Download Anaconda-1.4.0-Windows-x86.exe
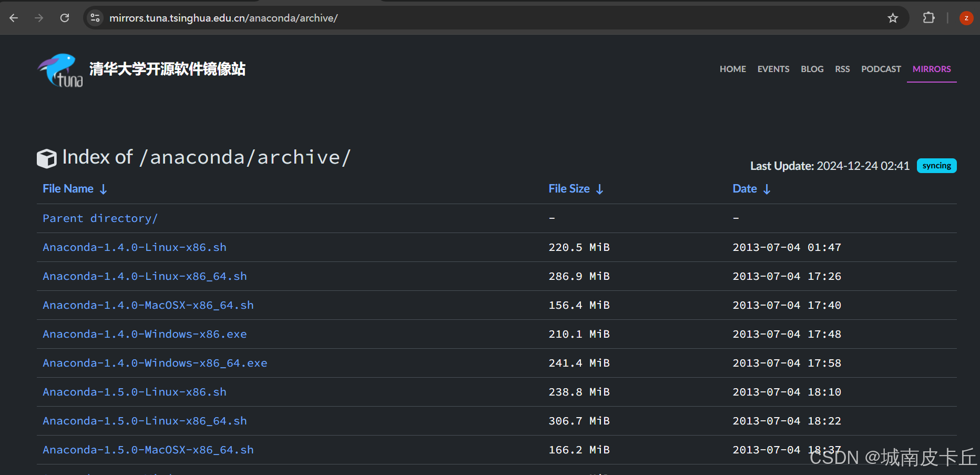The width and height of the screenshot is (980, 475). tap(145, 334)
